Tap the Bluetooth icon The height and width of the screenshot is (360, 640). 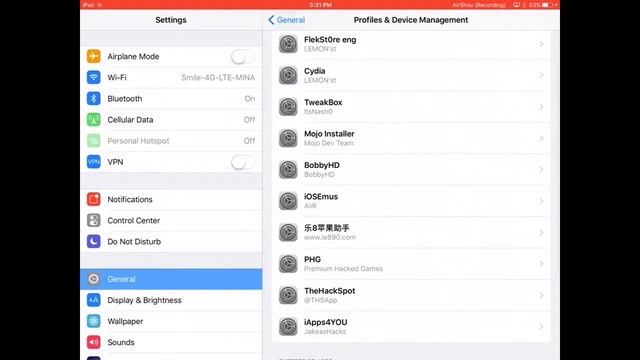pos(93,98)
